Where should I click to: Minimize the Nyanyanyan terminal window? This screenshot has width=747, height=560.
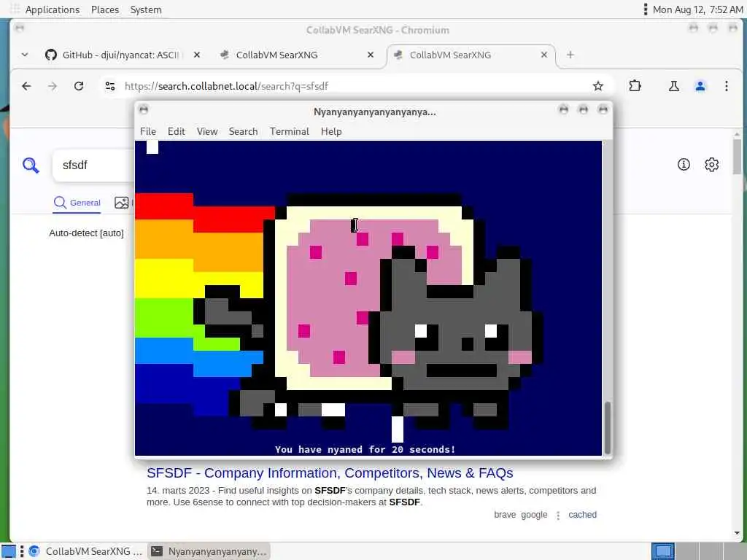click(564, 110)
